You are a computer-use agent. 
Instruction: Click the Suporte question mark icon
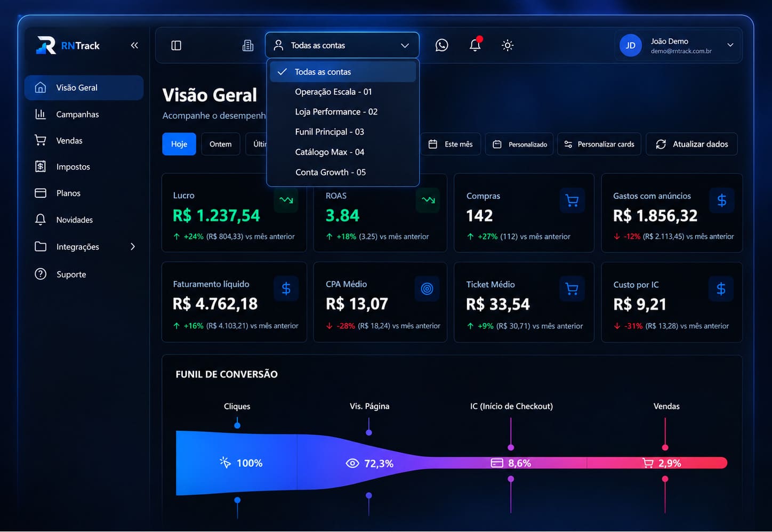pyautogui.click(x=41, y=274)
